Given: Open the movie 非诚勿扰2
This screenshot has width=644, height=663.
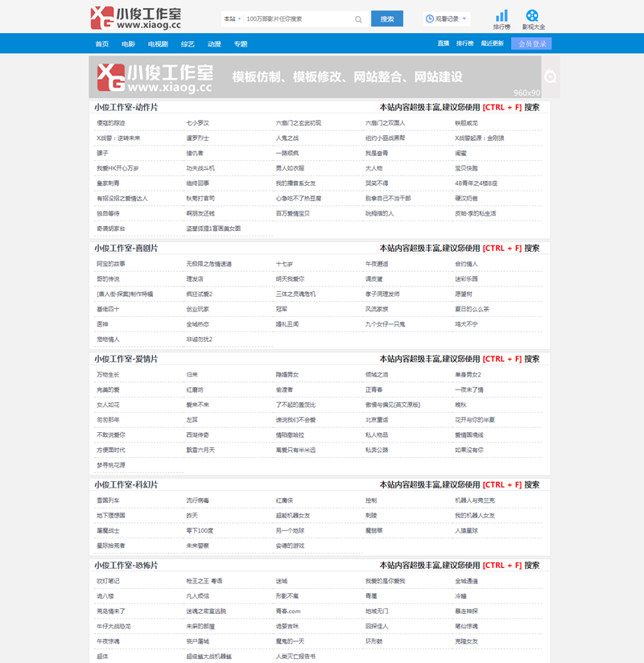Looking at the screenshot, I should 200,340.
